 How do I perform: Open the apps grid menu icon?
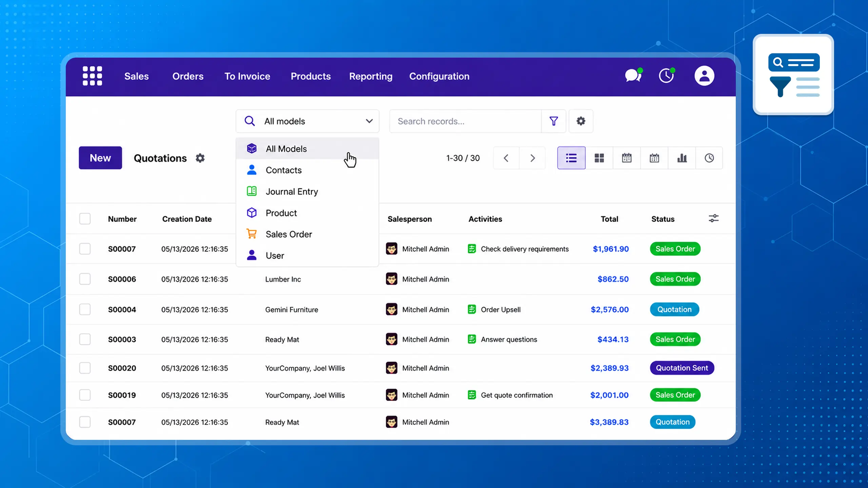(92, 76)
